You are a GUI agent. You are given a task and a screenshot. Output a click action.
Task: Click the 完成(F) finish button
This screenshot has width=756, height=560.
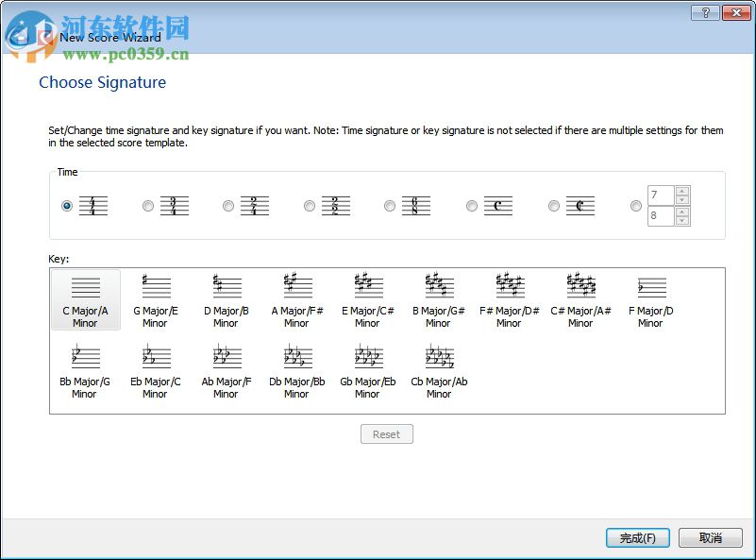(x=637, y=536)
